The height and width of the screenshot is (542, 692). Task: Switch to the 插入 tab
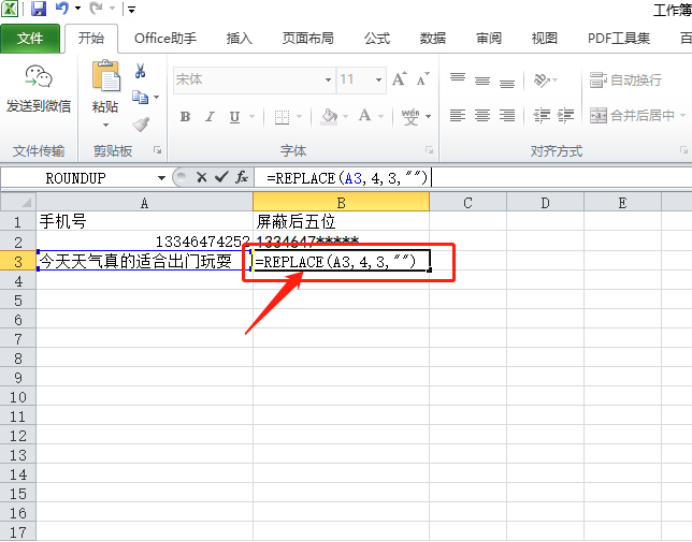pos(239,38)
